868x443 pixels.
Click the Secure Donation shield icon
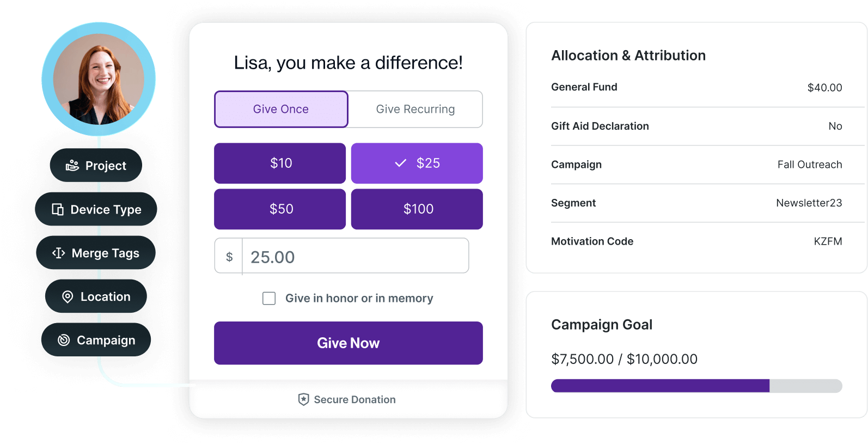point(304,399)
